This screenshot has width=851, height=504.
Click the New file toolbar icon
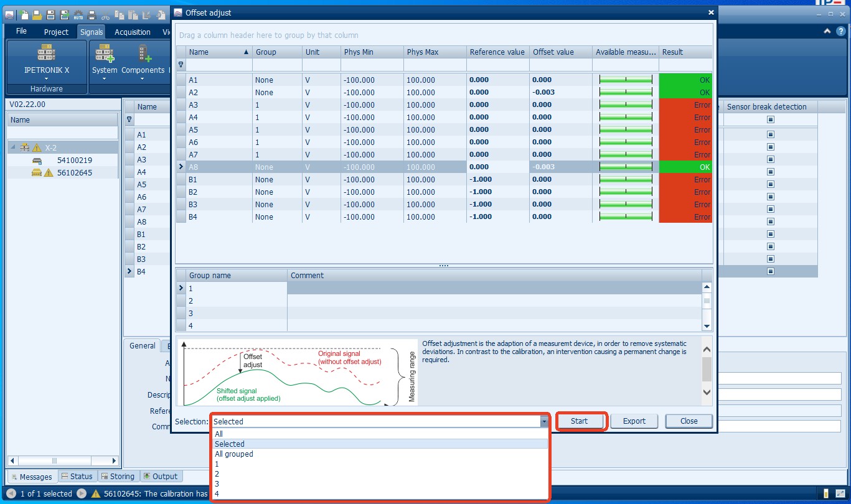pyautogui.click(x=24, y=14)
